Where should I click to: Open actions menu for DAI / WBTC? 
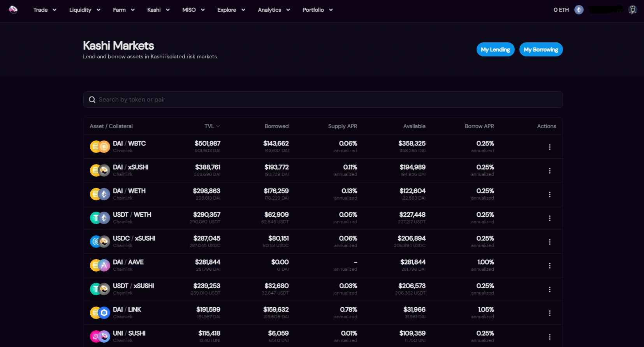coord(549,147)
